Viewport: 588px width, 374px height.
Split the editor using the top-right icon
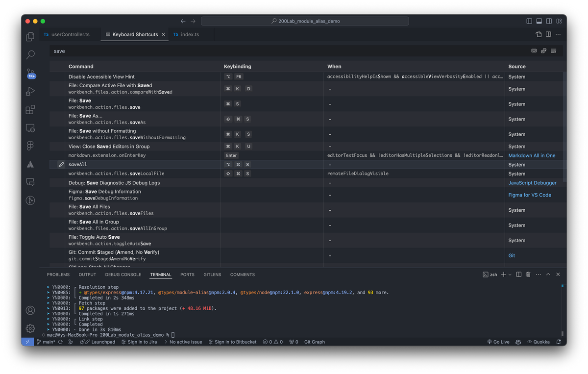(x=547, y=34)
